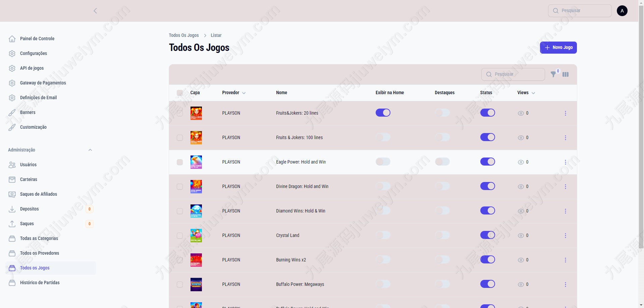Disable Exibir na Home for Fruits&Jokers: 20 lines
This screenshot has width=644, height=308.
click(x=383, y=113)
